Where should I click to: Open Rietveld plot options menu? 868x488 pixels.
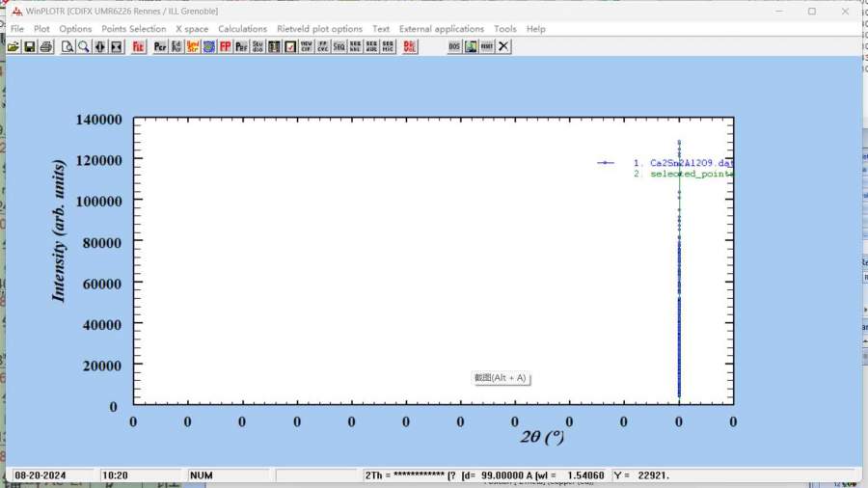point(319,29)
